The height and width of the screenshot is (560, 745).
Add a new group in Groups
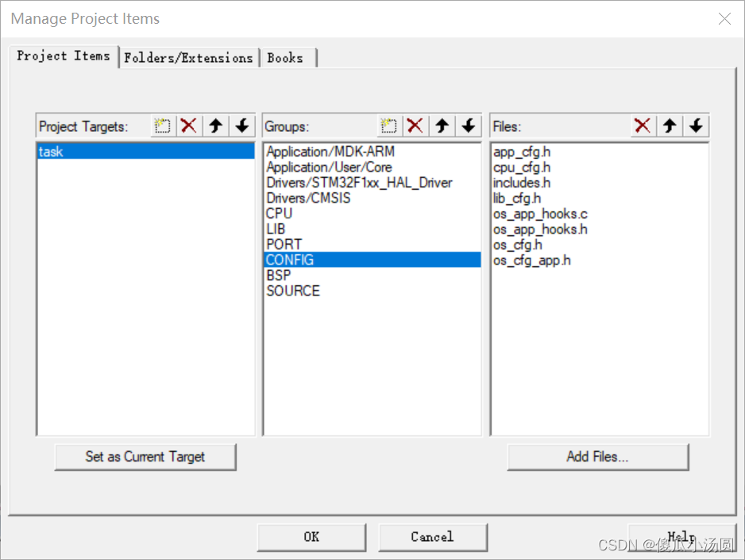pos(388,126)
